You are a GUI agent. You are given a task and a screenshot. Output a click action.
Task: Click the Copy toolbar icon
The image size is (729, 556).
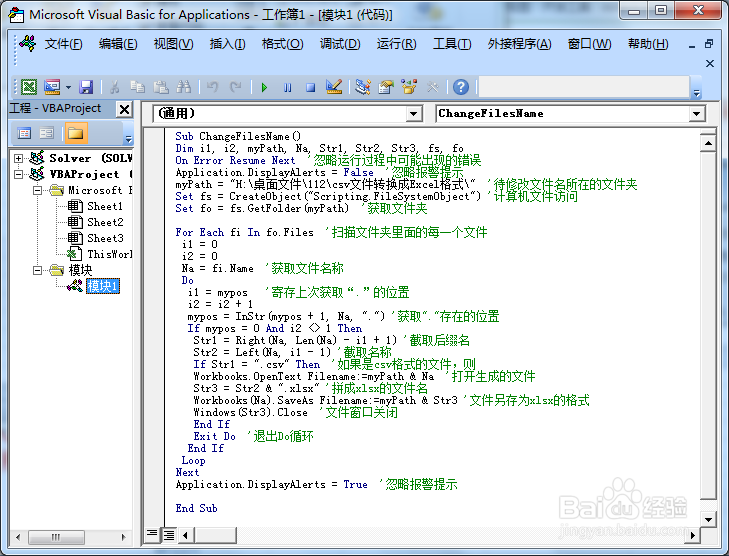[138, 87]
